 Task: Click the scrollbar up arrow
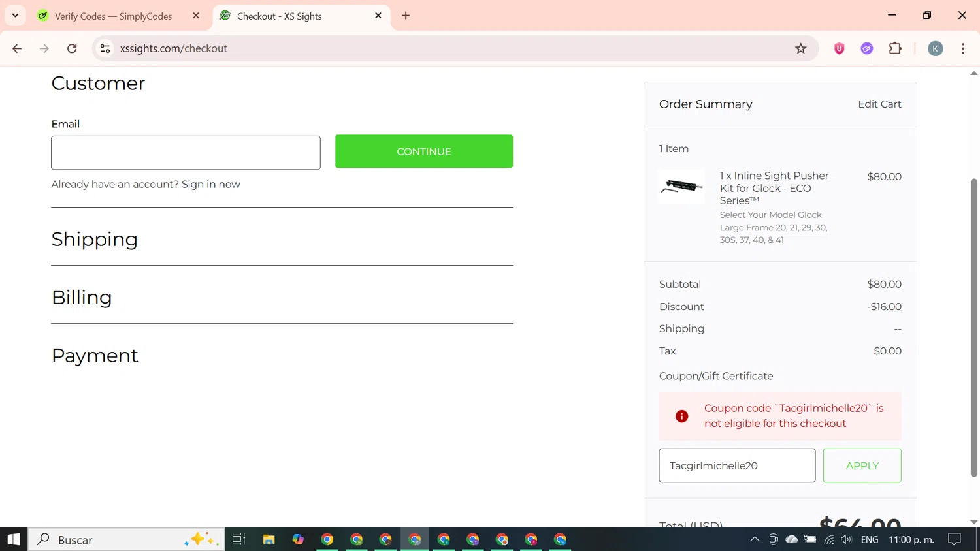point(974,73)
